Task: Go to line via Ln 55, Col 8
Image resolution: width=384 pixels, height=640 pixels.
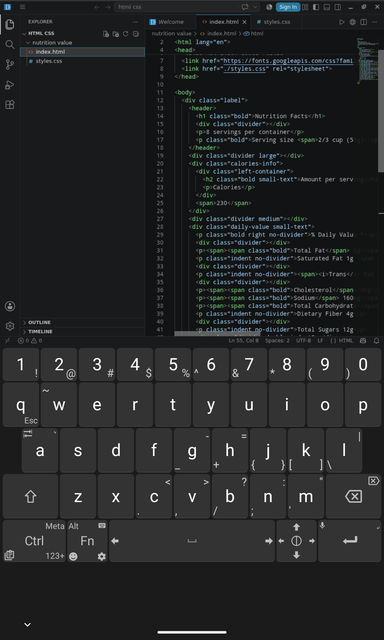Action: tap(243, 340)
